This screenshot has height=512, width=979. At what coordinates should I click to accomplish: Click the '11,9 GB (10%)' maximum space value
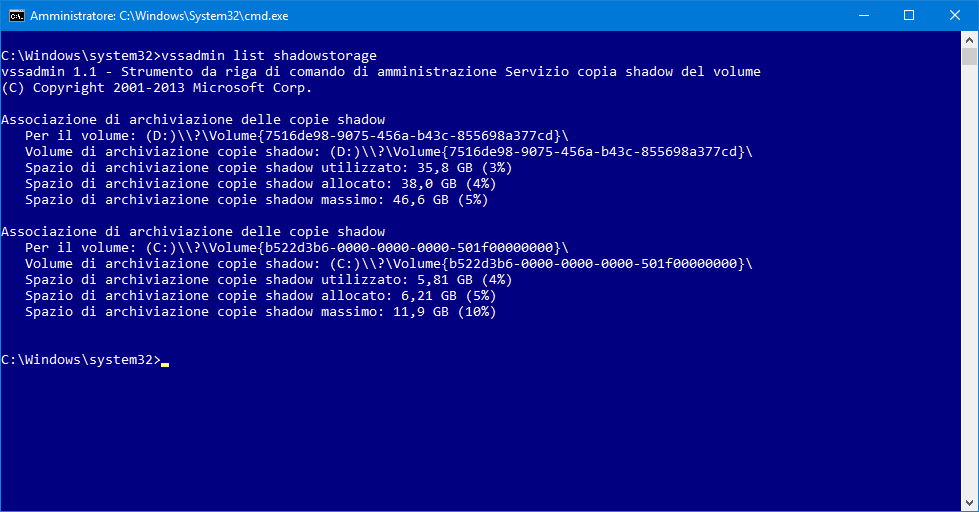(440, 312)
